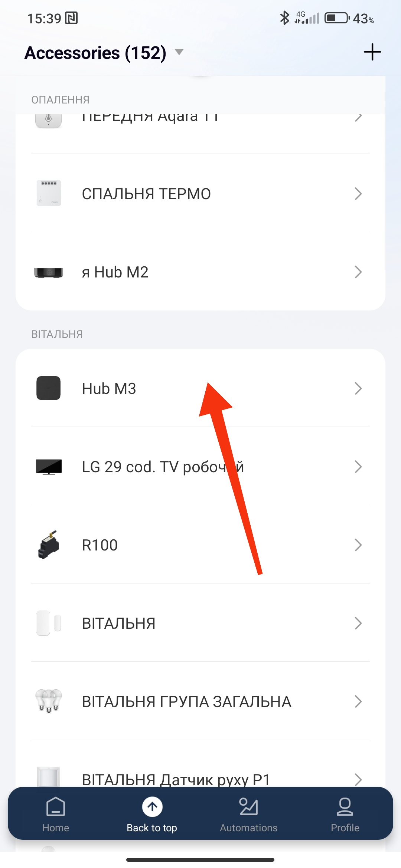Tap the light bulb group icon
This screenshot has height=868, width=401.
49,701
